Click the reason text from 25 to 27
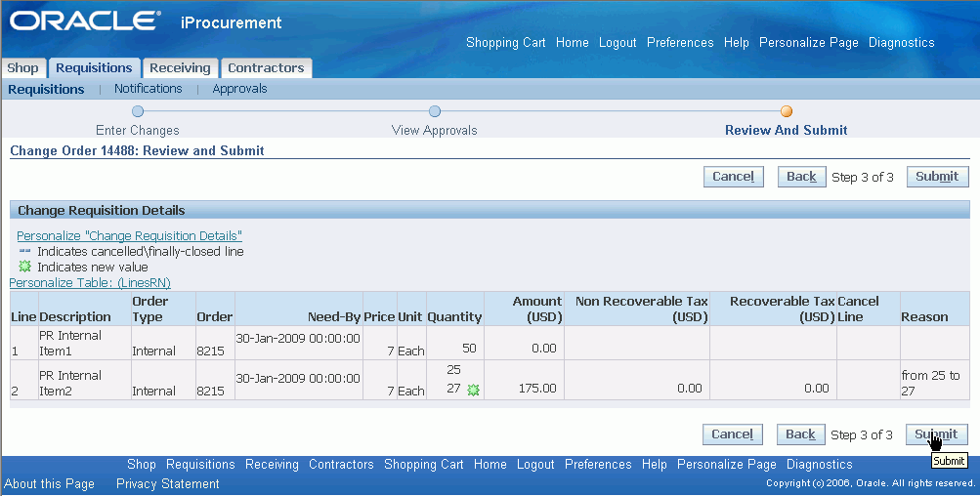Viewport: 980px width, 496px height. point(930,383)
